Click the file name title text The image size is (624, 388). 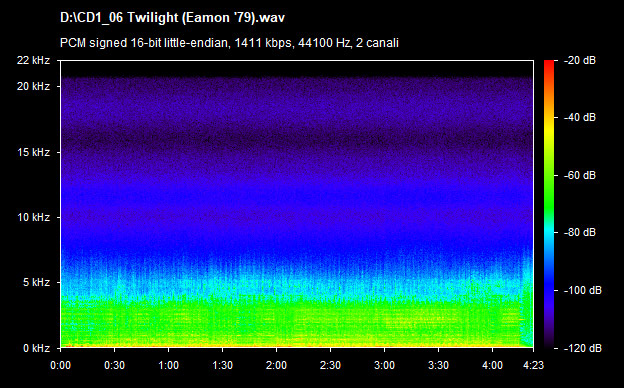click(172, 18)
